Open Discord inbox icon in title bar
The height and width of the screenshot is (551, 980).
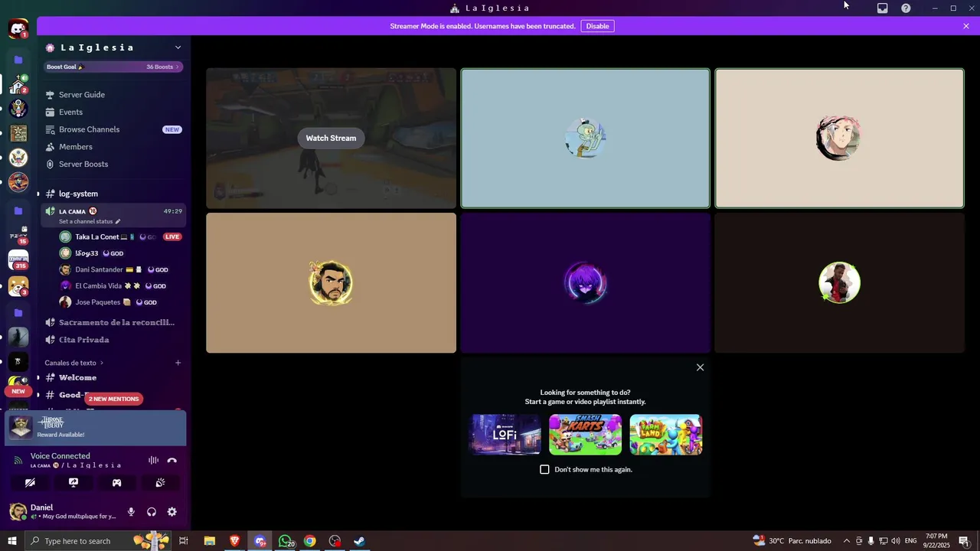click(882, 8)
